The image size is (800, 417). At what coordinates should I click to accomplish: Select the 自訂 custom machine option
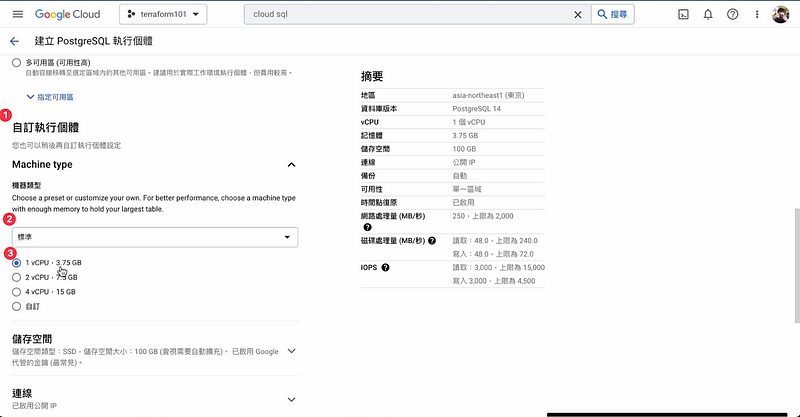(x=16, y=307)
